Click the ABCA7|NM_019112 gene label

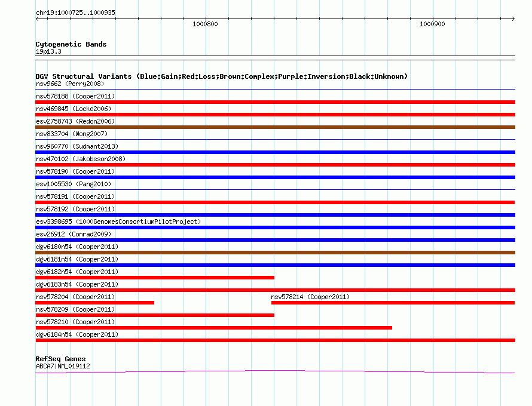[63, 367]
